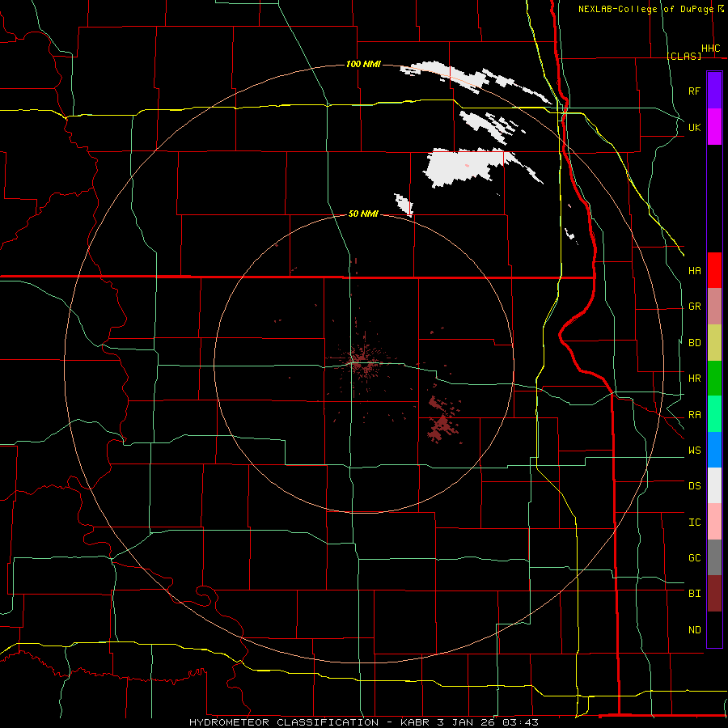Image resolution: width=728 pixels, height=728 pixels.
Task: Click the GR legend label
Action: 694,307
